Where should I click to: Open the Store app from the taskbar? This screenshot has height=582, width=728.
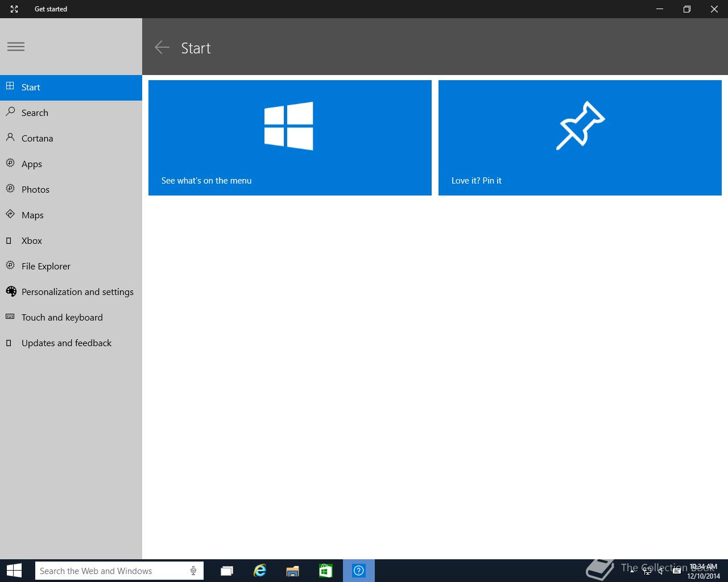tap(326, 571)
